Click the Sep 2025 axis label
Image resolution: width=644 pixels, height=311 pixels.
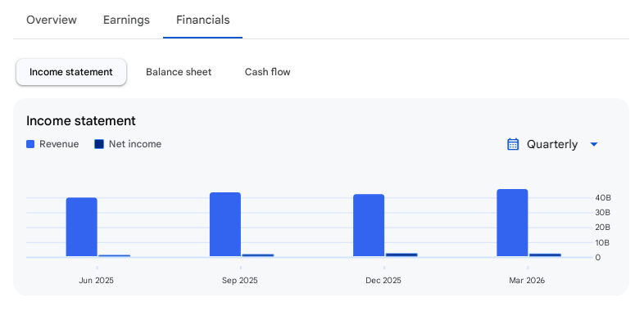(x=240, y=281)
